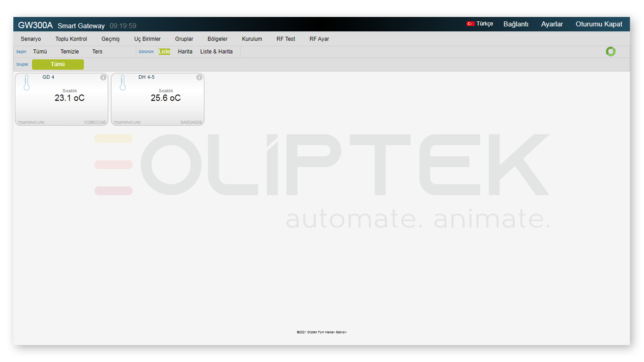This screenshot has height=362, width=644.
Task: Select the 23.1 oC temperature reading
Action: pos(70,98)
